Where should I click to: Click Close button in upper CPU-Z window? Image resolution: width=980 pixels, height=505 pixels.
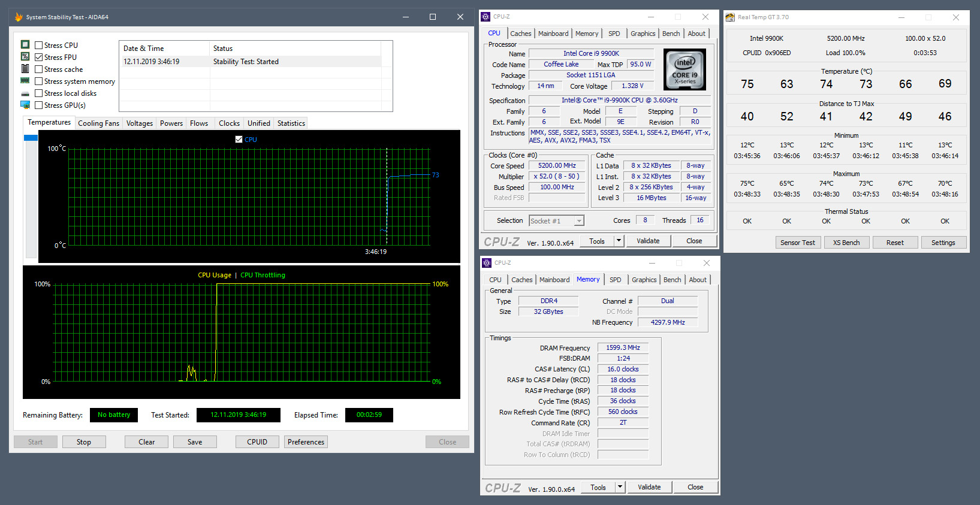[x=694, y=241]
